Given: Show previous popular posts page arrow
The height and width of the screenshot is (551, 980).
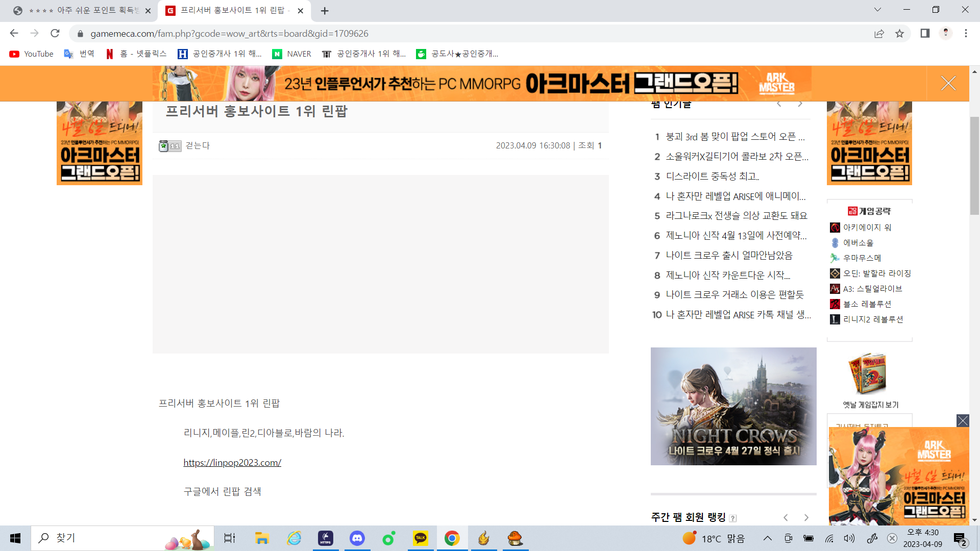Looking at the screenshot, I should pyautogui.click(x=779, y=104).
